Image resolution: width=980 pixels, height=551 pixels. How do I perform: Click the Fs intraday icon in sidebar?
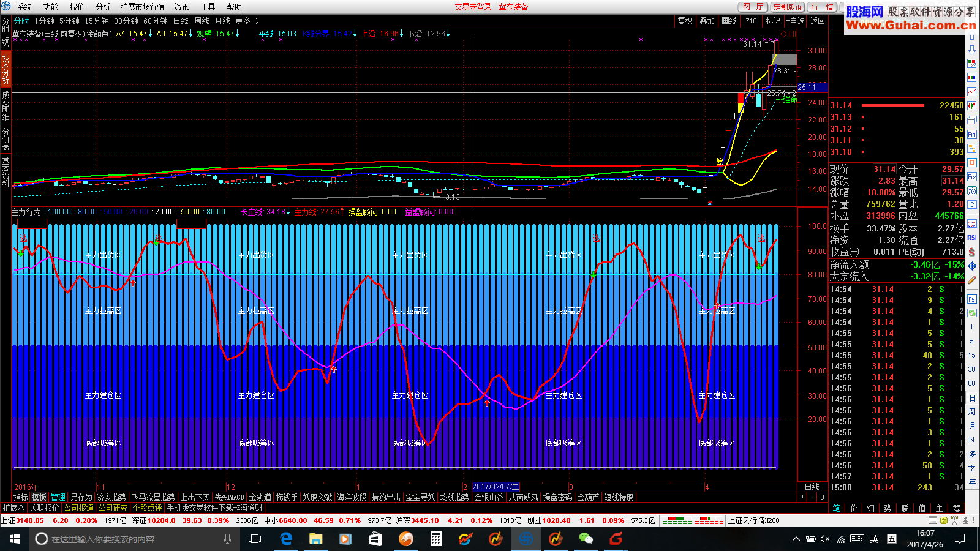coord(972,299)
